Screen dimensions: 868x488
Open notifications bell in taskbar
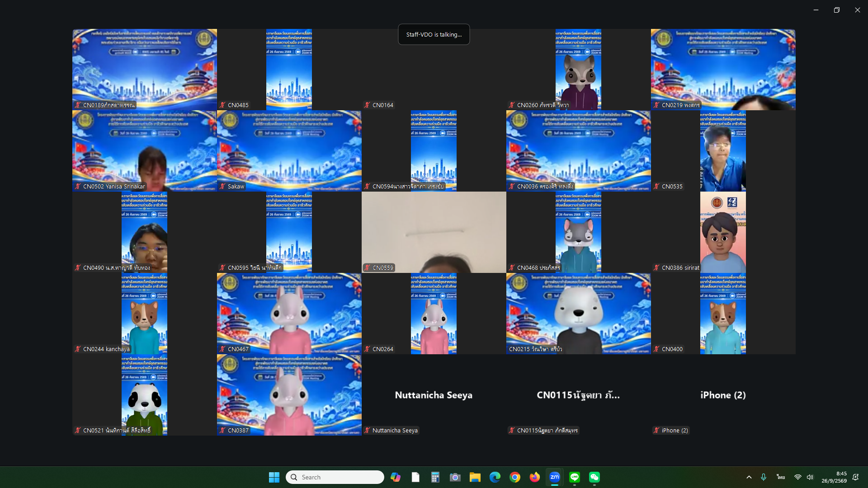(x=856, y=477)
